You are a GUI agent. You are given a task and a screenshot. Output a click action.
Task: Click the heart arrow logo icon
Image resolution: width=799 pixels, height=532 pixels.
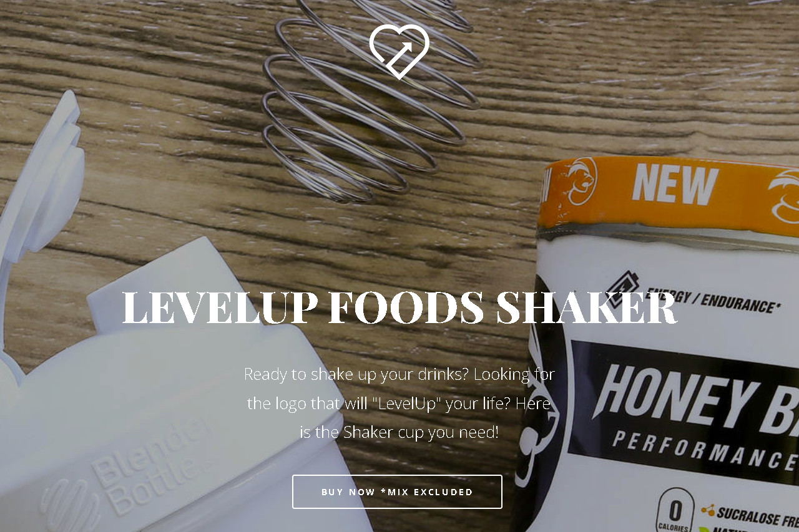[x=399, y=52]
